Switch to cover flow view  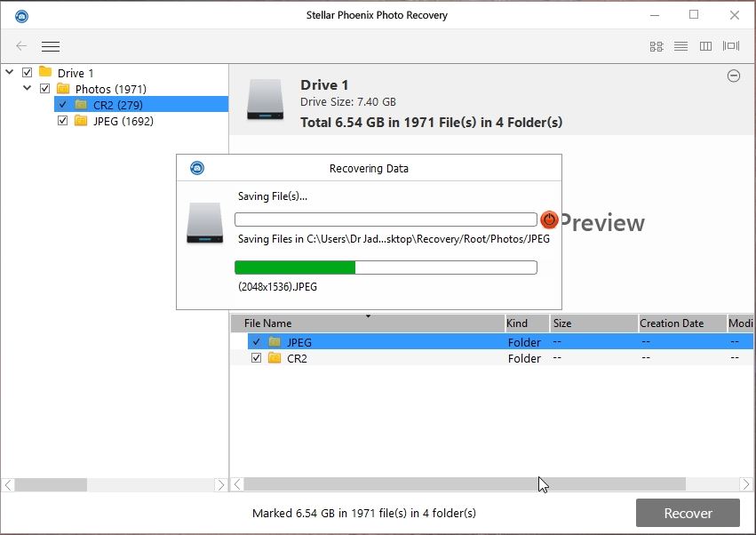tap(731, 46)
